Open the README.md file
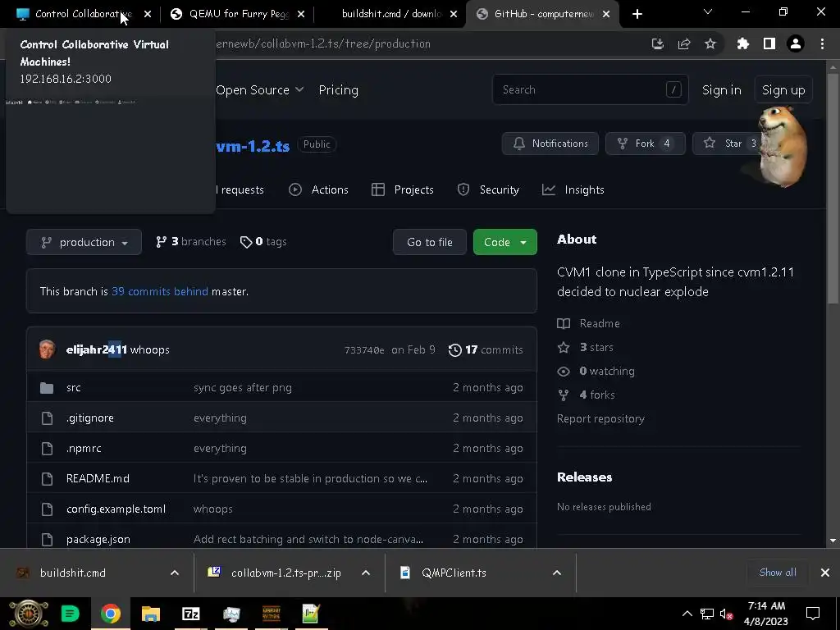The height and width of the screenshot is (630, 840). coord(98,478)
